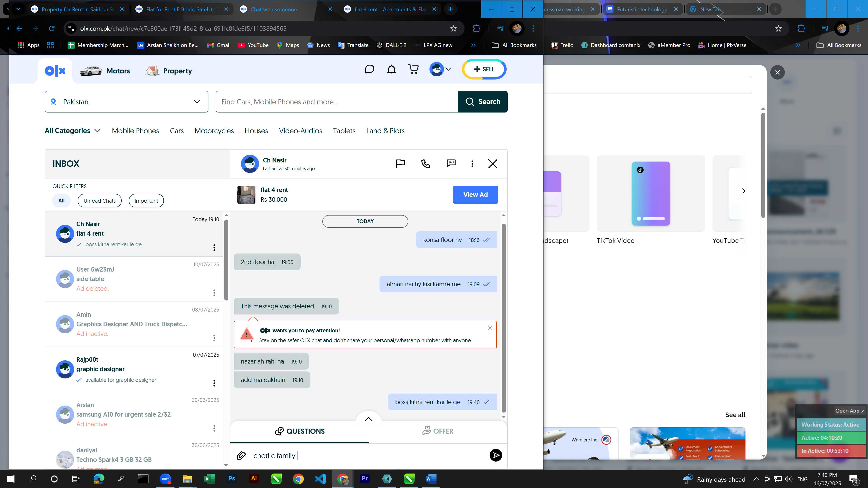
Task: Open the Rajp00t graphic designer conversation
Action: 134,369
